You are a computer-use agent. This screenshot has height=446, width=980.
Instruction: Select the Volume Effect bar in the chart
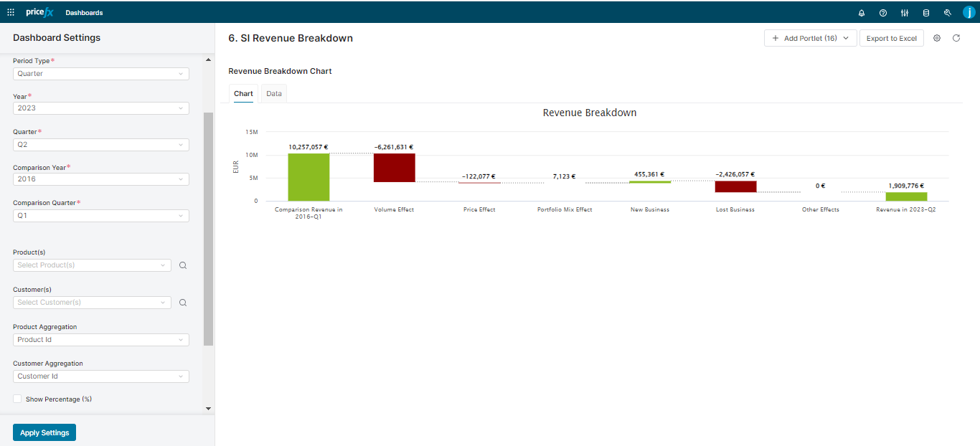coord(394,167)
